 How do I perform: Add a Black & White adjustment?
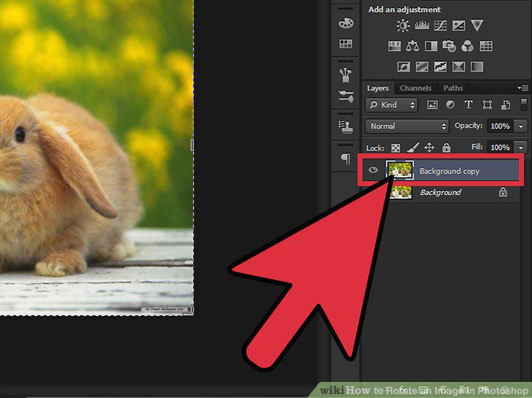coord(431,46)
